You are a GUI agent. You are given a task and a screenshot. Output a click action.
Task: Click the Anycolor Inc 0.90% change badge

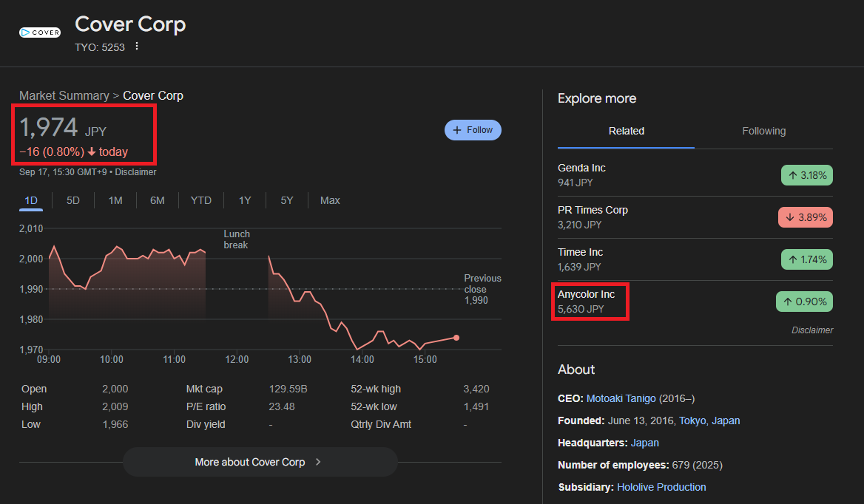804,302
